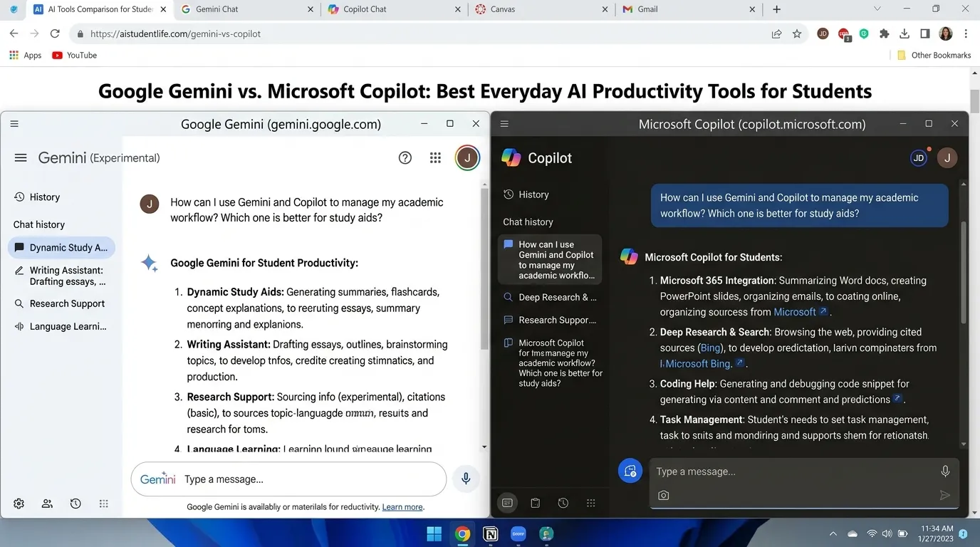The width and height of the screenshot is (980, 547).
Task: Click the Chrome address bar URL
Action: coord(175,33)
